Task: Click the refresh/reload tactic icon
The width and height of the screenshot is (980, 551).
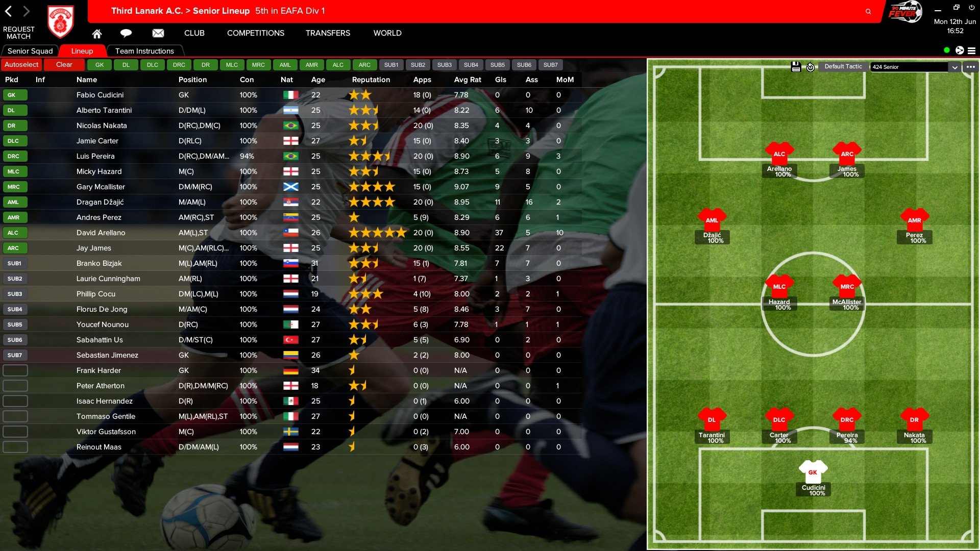Action: click(x=810, y=66)
